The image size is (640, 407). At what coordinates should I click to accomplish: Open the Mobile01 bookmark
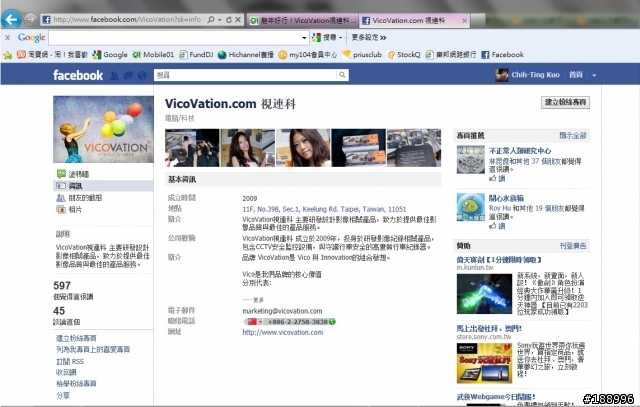click(153, 55)
